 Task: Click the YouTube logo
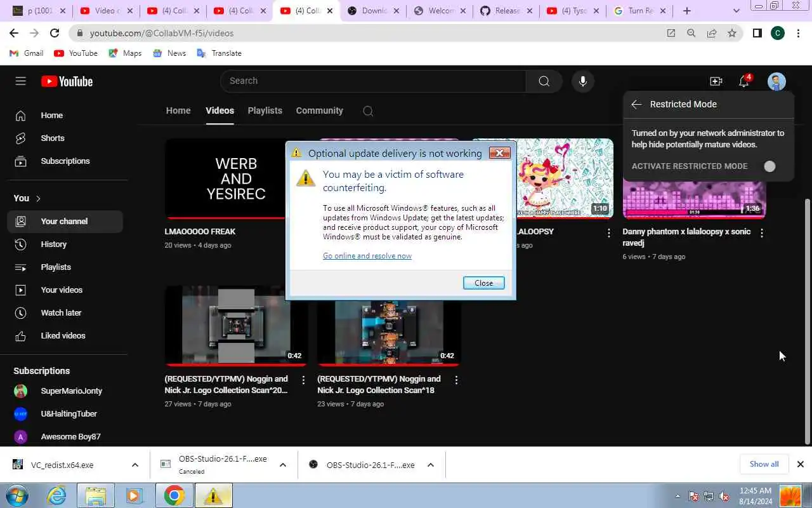pos(67,81)
